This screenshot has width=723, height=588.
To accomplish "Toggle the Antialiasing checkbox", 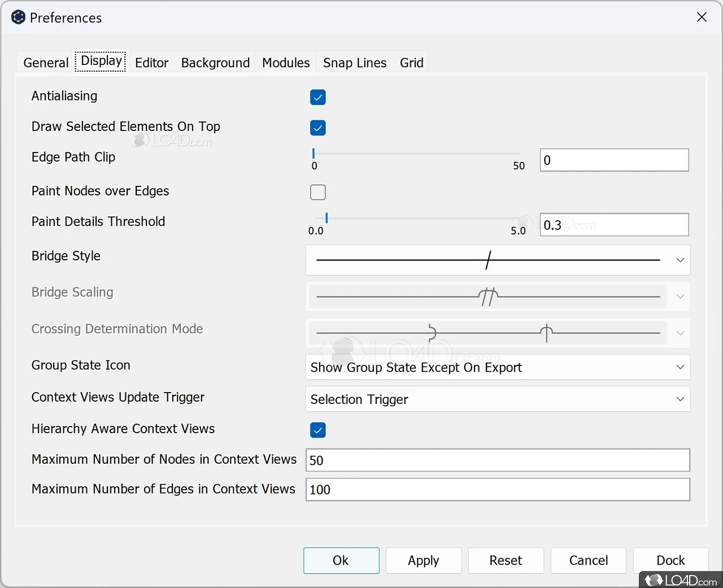I will pyautogui.click(x=318, y=97).
